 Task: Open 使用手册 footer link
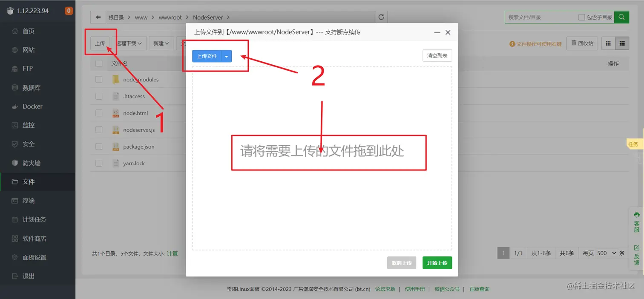click(x=415, y=289)
